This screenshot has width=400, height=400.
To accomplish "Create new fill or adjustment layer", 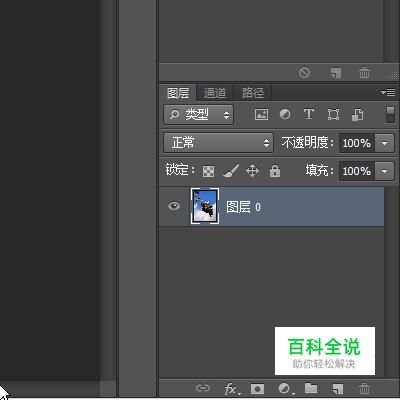I will point(286,388).
